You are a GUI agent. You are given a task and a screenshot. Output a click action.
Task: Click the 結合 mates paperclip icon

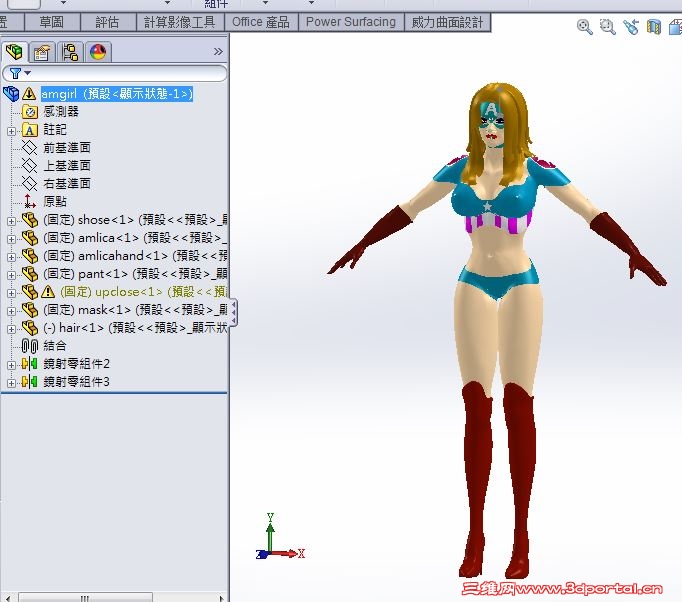coord(30,346)
